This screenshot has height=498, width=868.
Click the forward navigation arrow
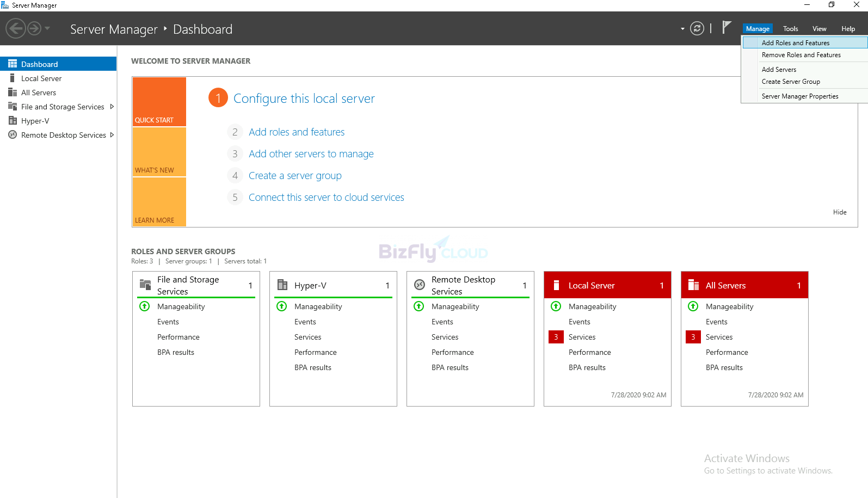point(34,28)
